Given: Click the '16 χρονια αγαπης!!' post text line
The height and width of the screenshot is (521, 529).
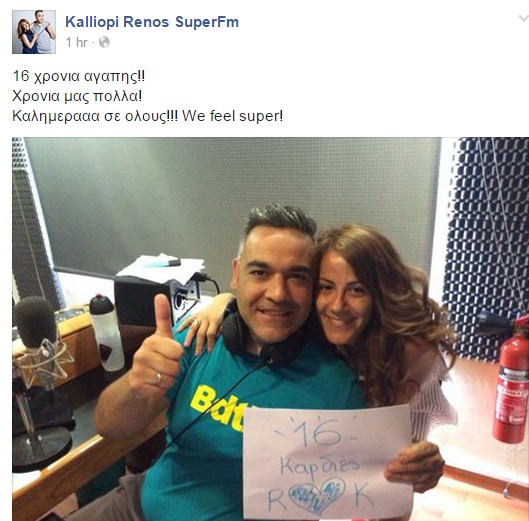Looking at the screenshot, I should pos(79,76).
